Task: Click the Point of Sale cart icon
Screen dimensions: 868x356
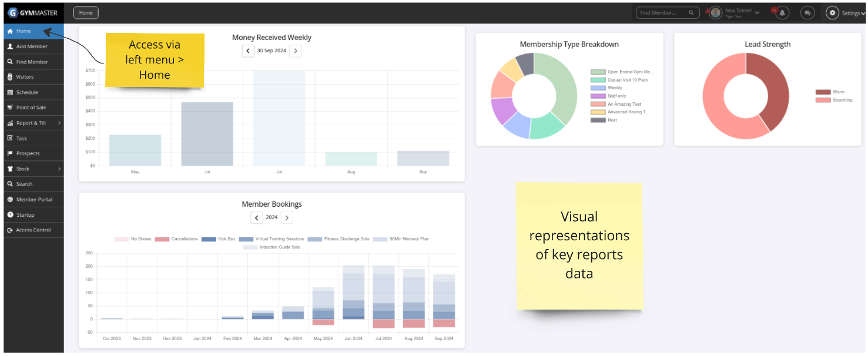Action: tap(10, 108)
